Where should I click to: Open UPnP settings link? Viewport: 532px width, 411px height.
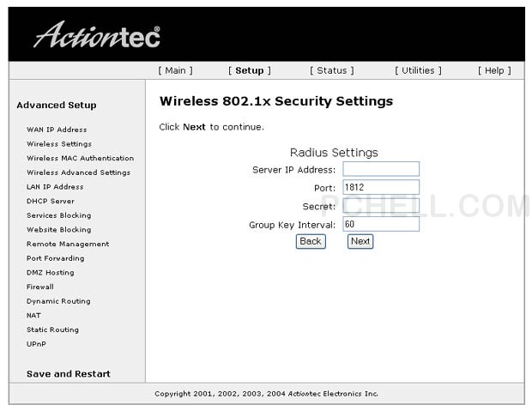point(36,344)
